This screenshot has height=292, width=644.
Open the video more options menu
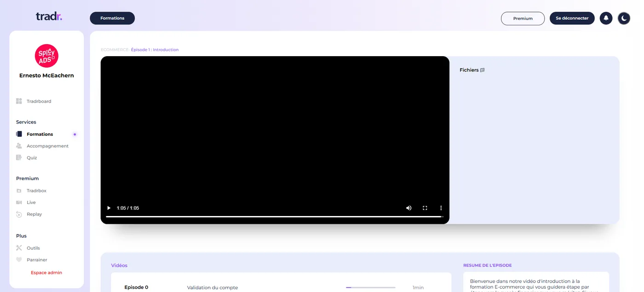[x=441, y=208]
